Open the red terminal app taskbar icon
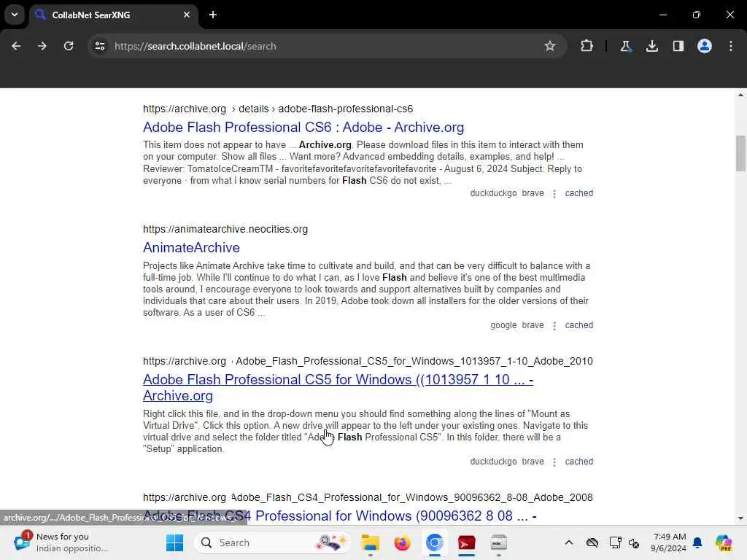The image size is (747, 560). (x=466, y=542)
